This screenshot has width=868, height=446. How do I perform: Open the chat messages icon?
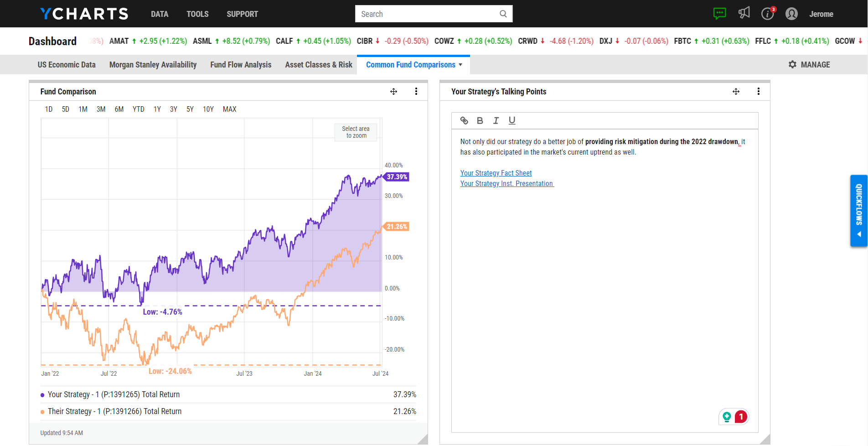719,14
